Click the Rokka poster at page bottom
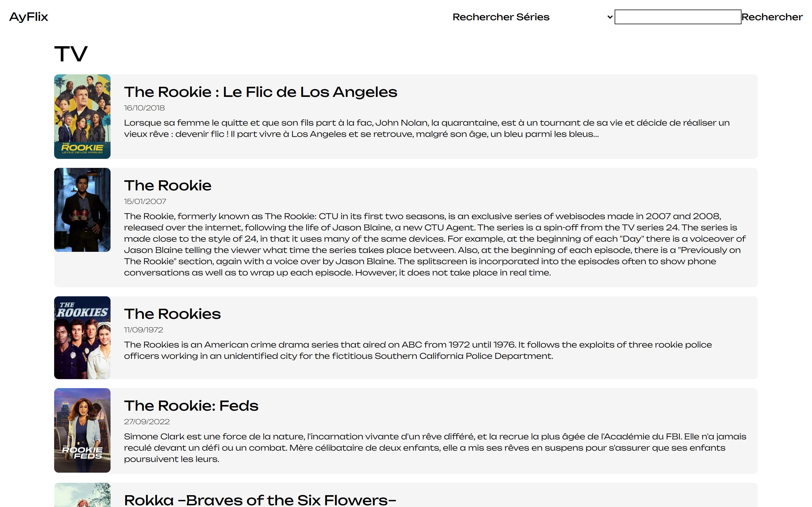The width and height of the screenshot is (812, 507). pyautogui.click(x=82, y=495)
